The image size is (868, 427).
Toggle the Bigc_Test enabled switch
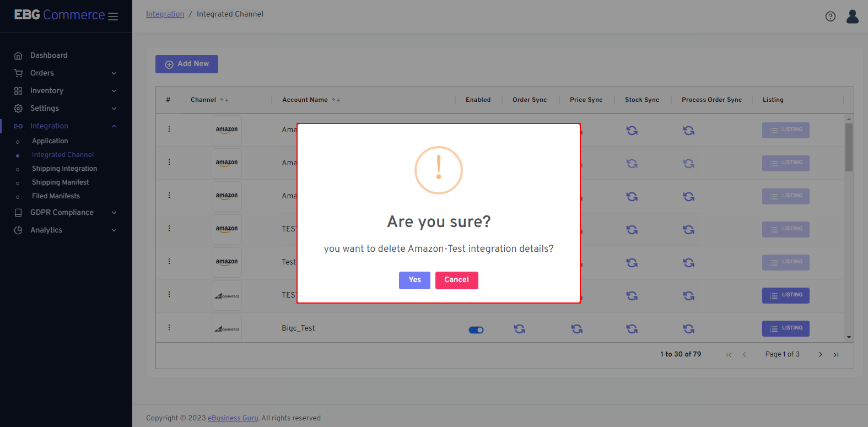(476, 330)
